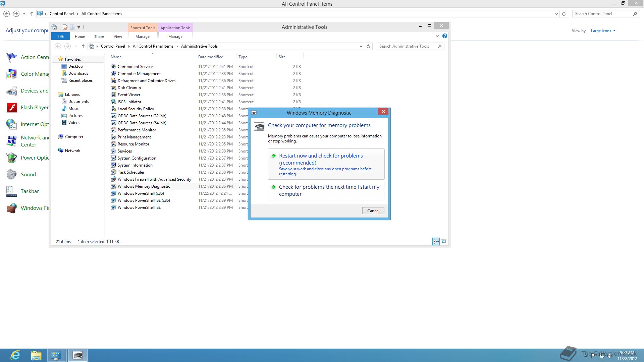Open recent locations dropdown in Control Panel window
This screenshot has height=362, width=644.
pyautogui.click(x=24, y=14)
